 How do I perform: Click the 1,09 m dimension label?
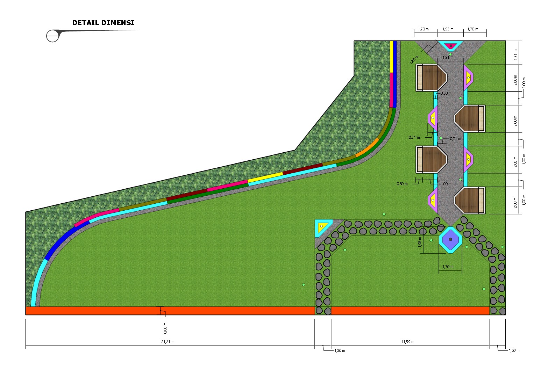(446, 184)
